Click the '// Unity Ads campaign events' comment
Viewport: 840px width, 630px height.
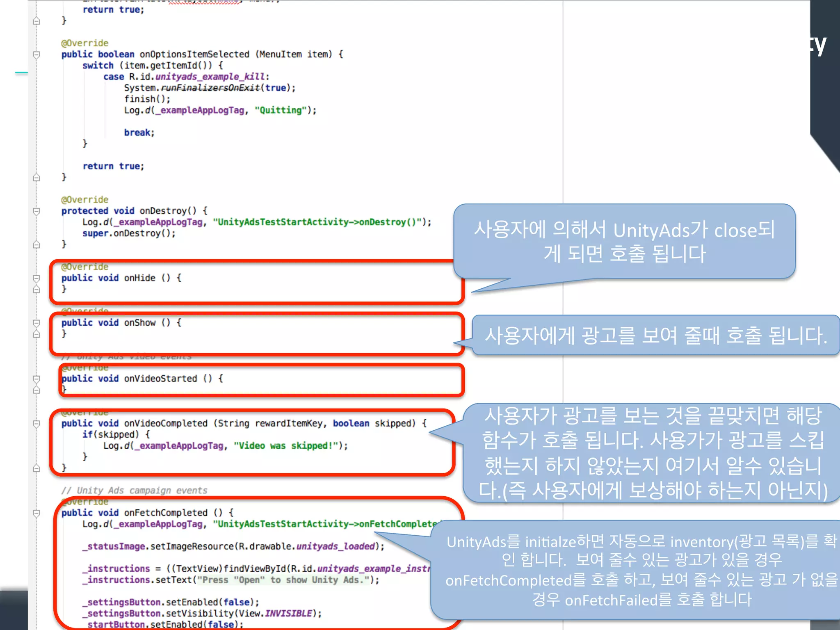[x=135, y=491]
